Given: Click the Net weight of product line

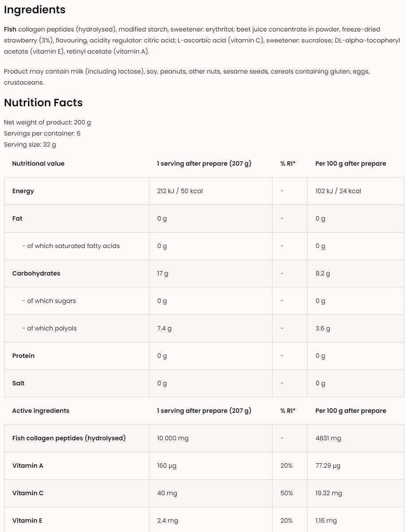Looking at the screenshot, I should pyautogui.click(x=47, y=122).
